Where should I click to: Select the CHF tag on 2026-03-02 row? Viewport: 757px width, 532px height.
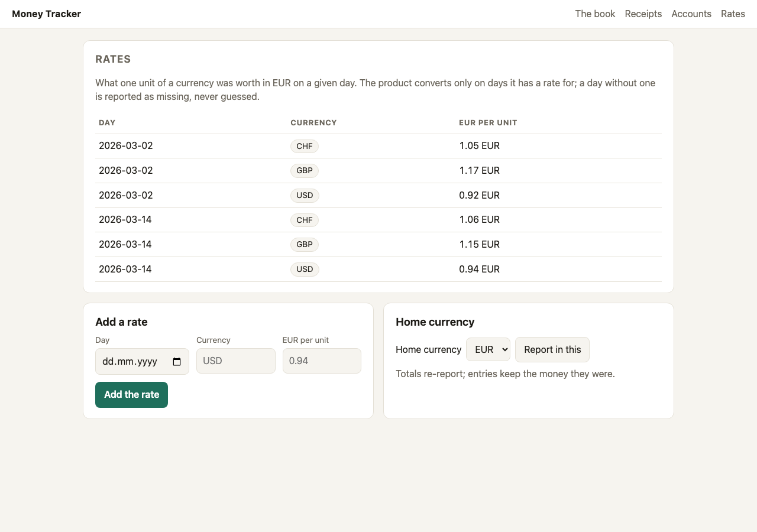coord(305,146)
